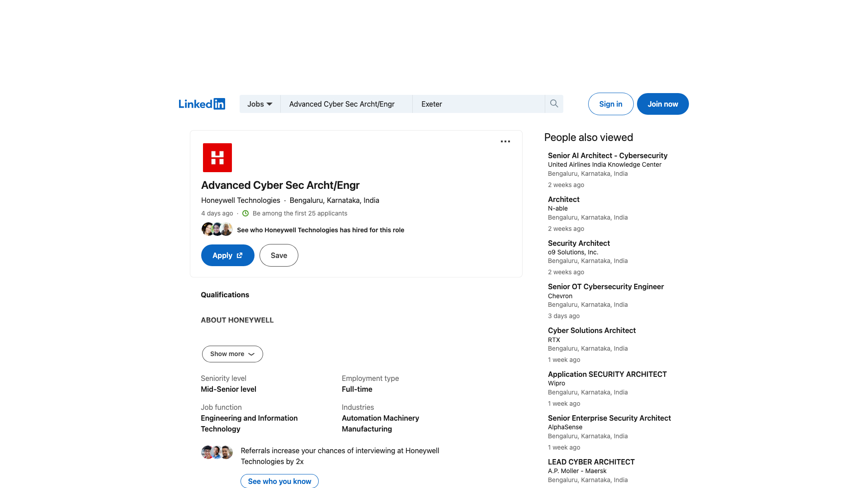Save this job posting
This screenshot has height=488, width=868.
[279, 255]
